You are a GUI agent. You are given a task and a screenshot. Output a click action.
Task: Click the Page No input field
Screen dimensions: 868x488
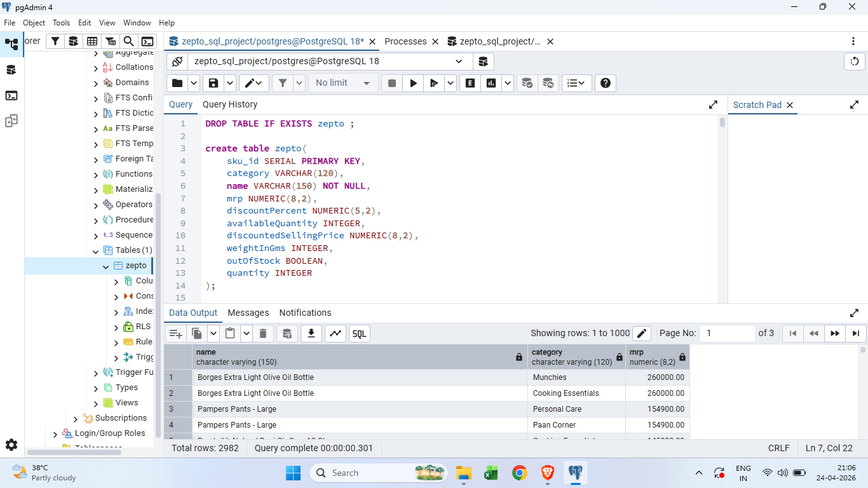(x=728, y=333)
